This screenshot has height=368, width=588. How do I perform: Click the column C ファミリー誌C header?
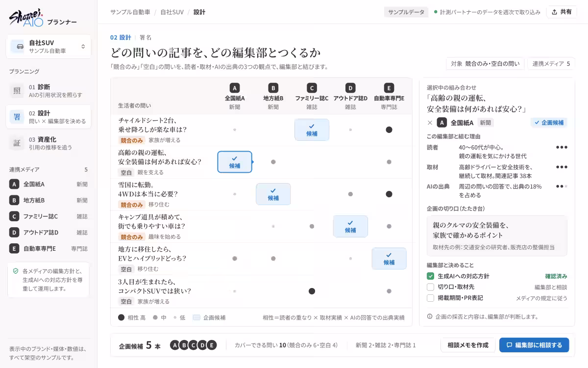click(312, 97)
